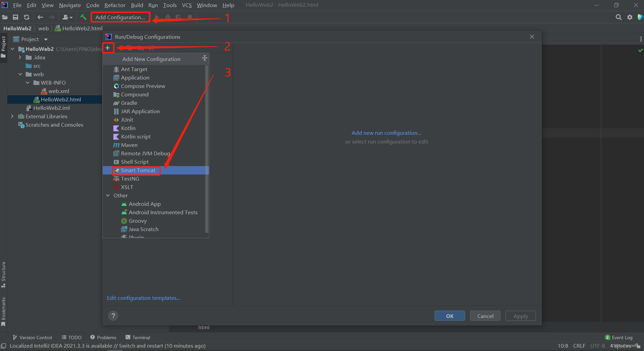The height and width of the screenshot is (351, 644).
Task: Navigate back with the left arrow icon
Action: (40, 17)
